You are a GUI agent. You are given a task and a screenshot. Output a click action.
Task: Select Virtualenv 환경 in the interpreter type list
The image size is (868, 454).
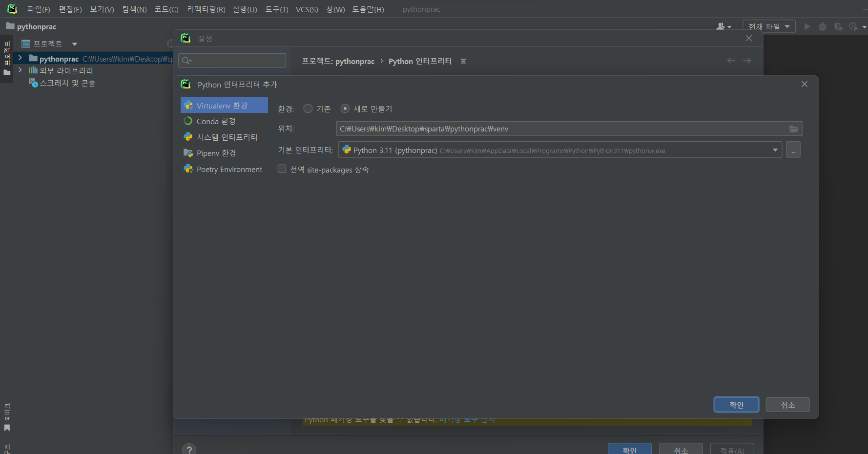point(224,106)
